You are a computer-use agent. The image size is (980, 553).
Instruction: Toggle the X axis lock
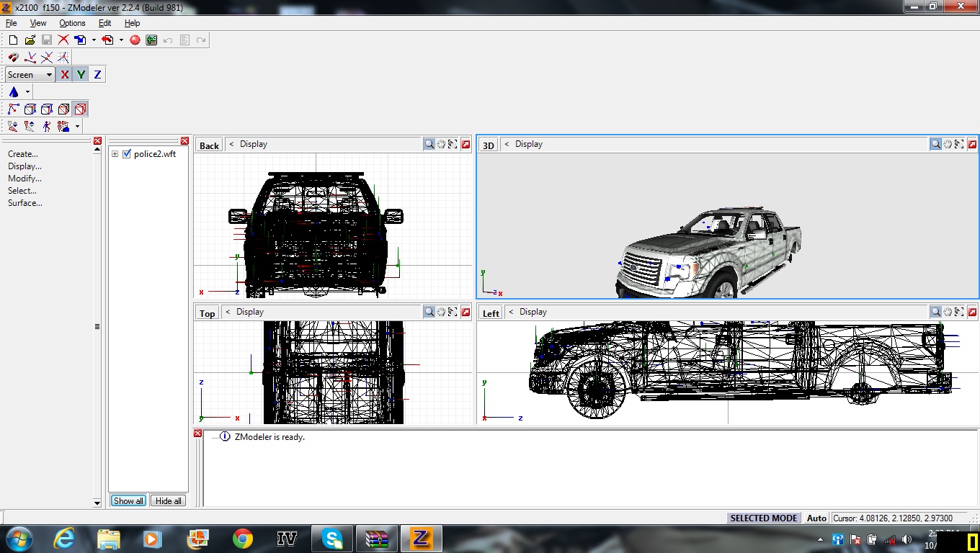point(65,75)
